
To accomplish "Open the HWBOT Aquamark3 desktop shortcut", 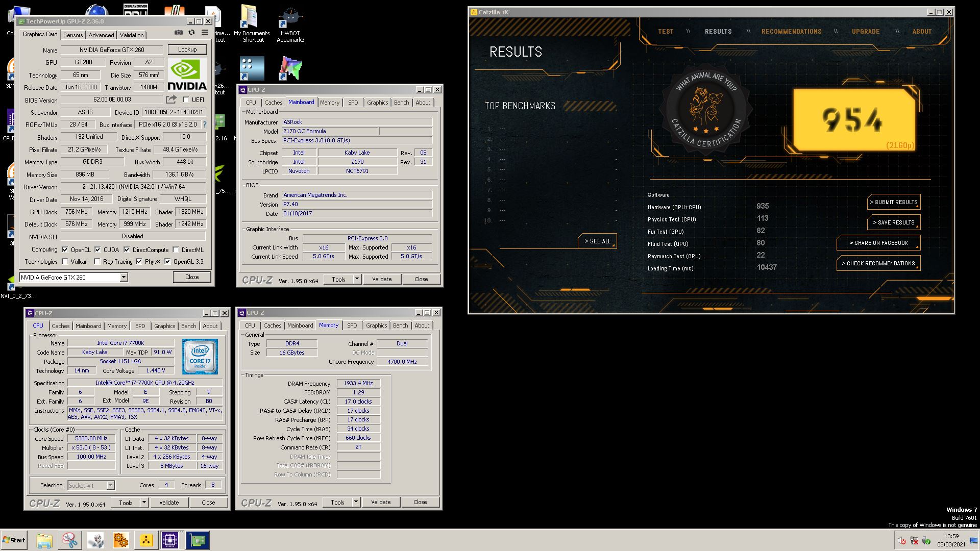I will click(290, 24).
